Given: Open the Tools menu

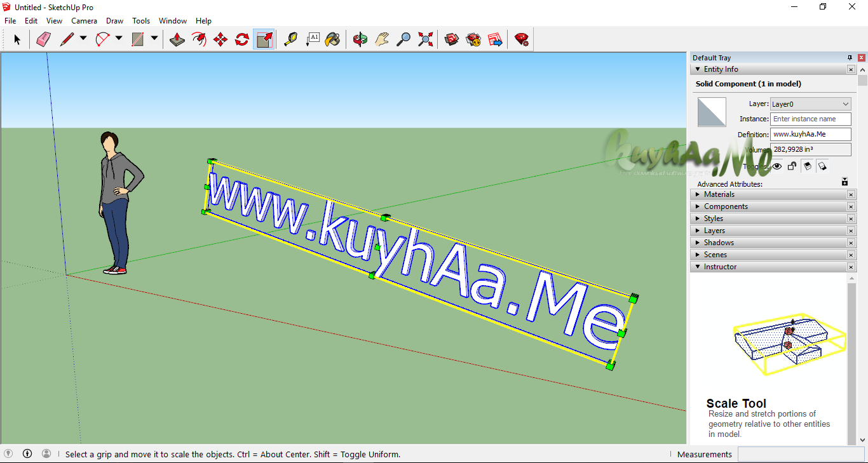Looking at the screenshot, I should (x=141, y=21).
